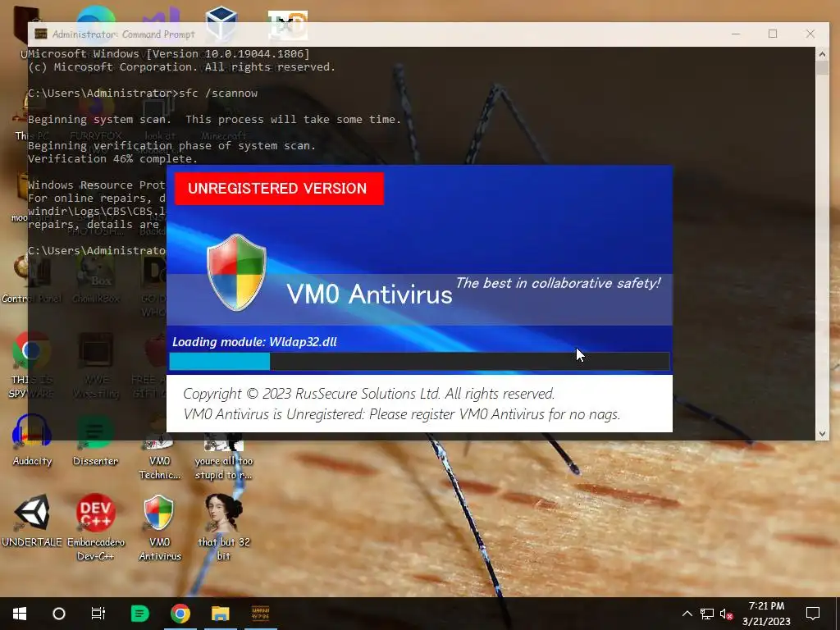
Task: Open the Windows Start menu
Action: [20, 614]
